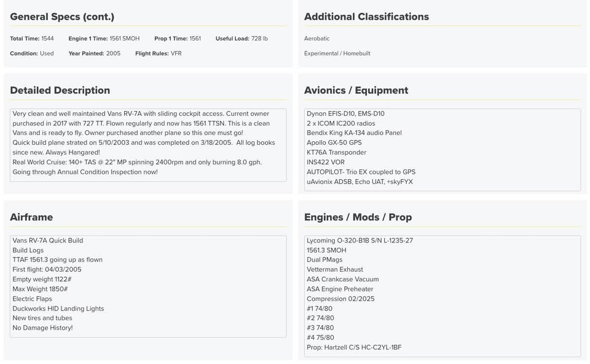This screenshot has height=364, width=590.
Task: Click the 'Aerobatic' classification
Action: point(317,39)
